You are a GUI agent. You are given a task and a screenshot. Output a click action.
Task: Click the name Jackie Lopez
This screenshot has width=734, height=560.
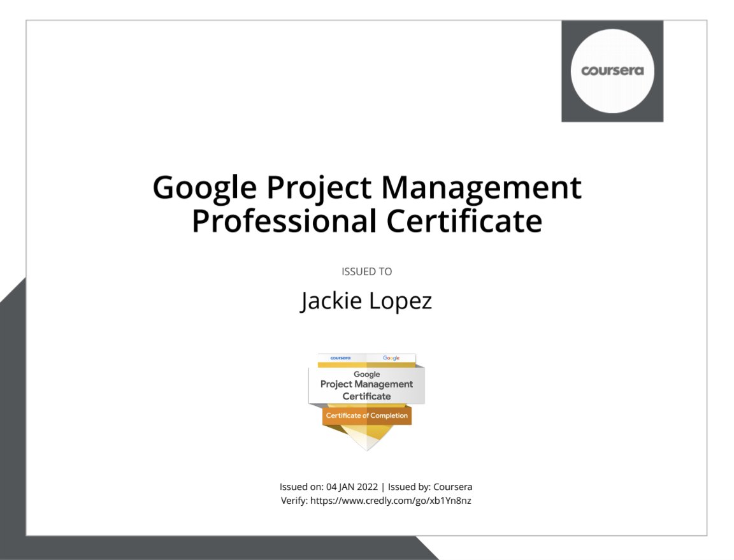point(366,301)
